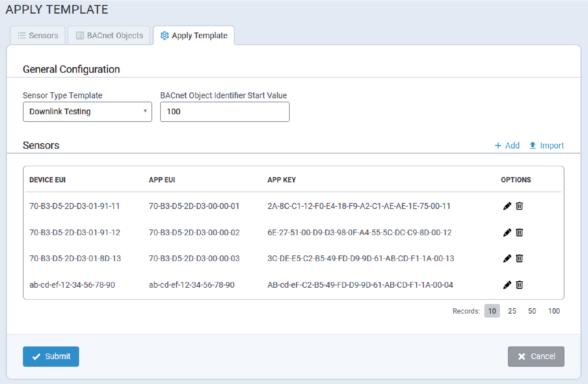588x384 pixels.
Task: Delete sensor with device EUI ending 91-11
Action: (519, 206)
